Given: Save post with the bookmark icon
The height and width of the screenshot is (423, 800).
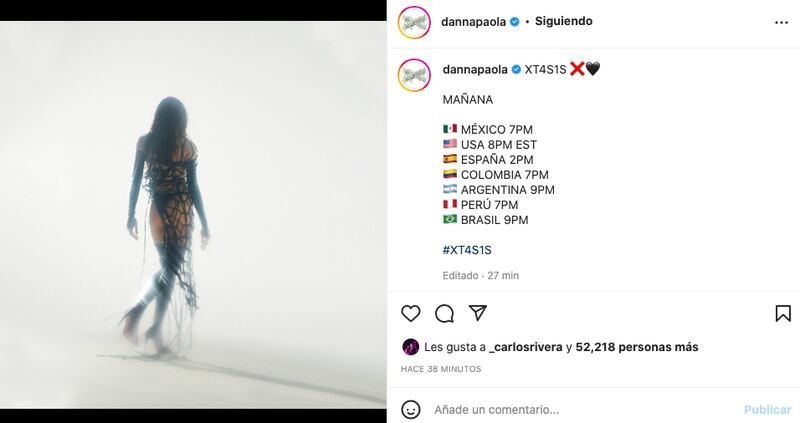Looking at the screenshot, I should click(783, 313).
